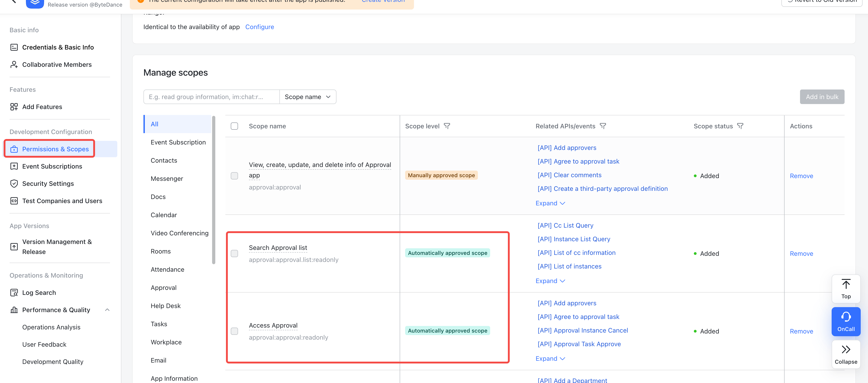Image resolution: width=868 pixels, height=383 pixels.
Task: Select the Messenger category
Action: pos(167,178)
